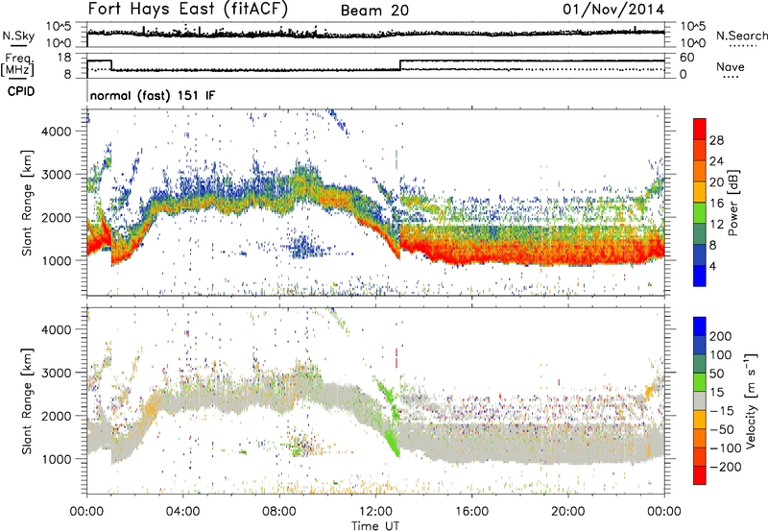Click the 3000 tick on velocity panel
Screen dimensions: 768x532
pyautogui.click(x=56, y=373)
